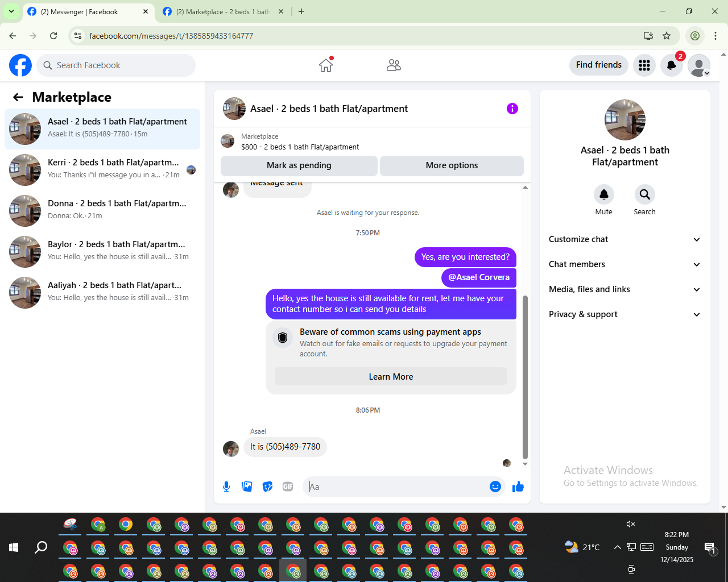Expand Media, files and links section

click(x=625, y=289)
